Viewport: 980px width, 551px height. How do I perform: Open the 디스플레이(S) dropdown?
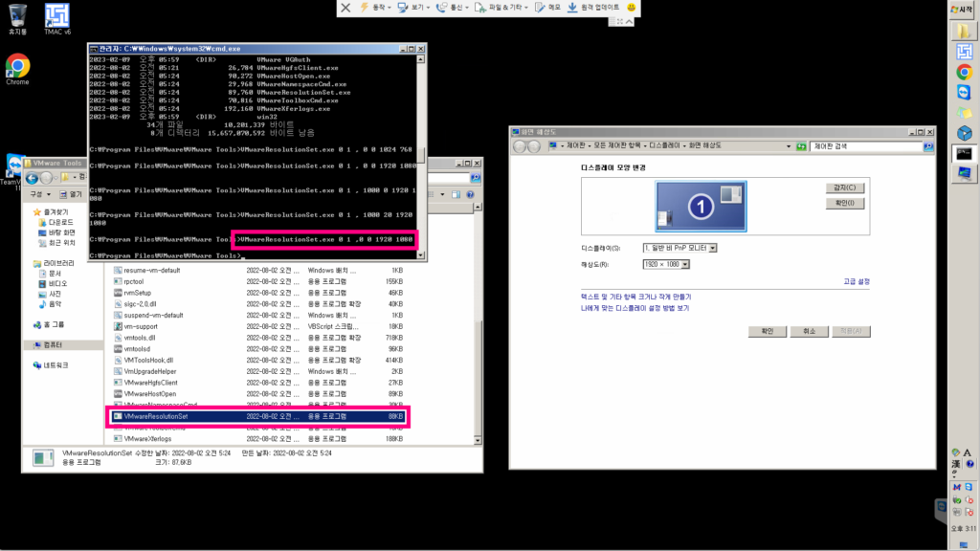tap(679, 248)
